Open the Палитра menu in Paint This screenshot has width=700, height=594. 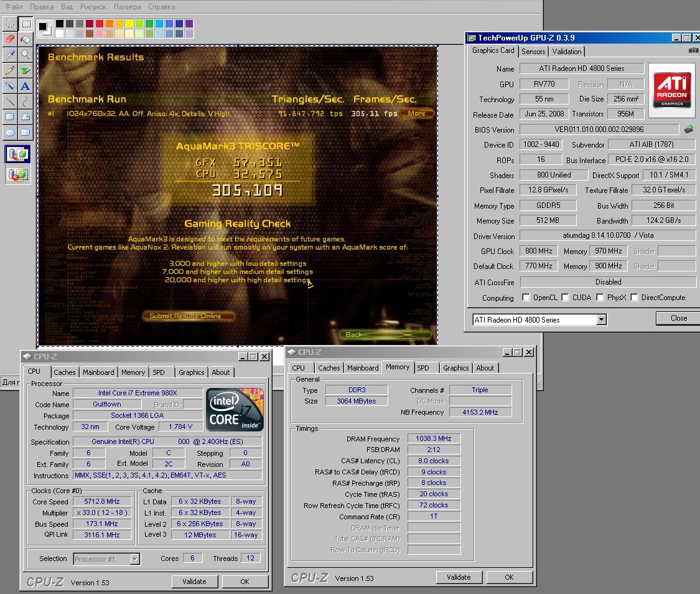(x=127, y=7)
